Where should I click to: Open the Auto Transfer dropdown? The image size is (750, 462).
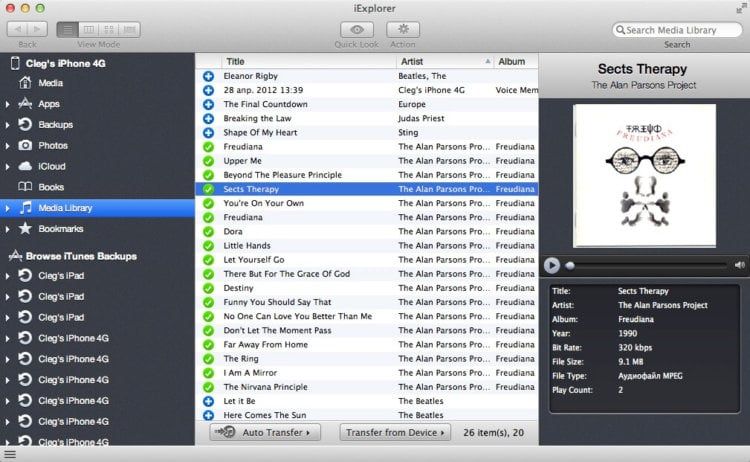tap(265, 432)
